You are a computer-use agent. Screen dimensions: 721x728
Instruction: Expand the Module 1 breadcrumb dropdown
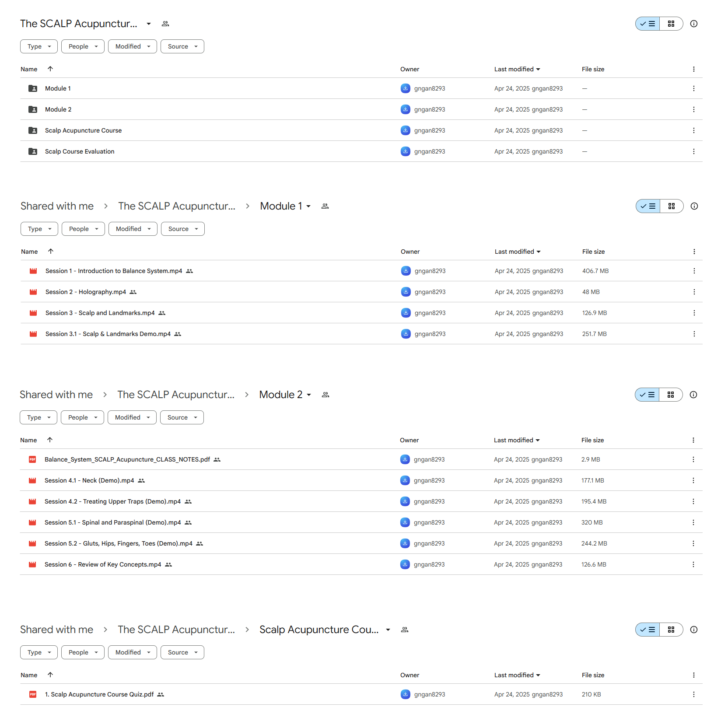(x=308, y=206)
